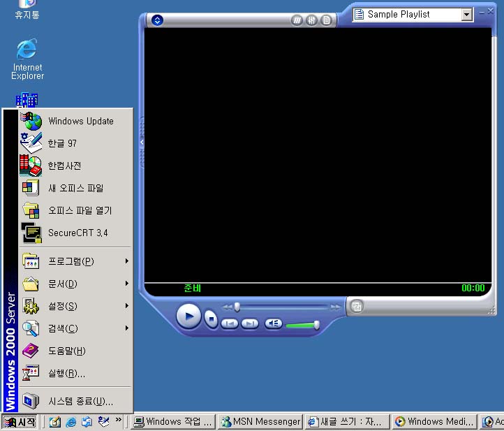Open SecureCRT 3.4 from Start menu

click(x=77, y=233)
